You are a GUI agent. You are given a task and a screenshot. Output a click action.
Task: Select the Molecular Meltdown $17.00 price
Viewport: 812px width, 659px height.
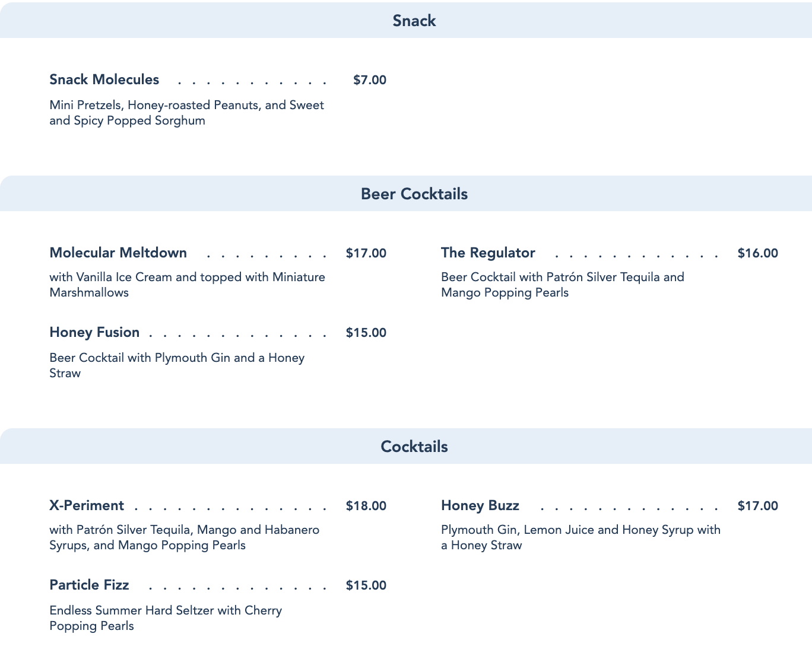[x=366, y=253]
